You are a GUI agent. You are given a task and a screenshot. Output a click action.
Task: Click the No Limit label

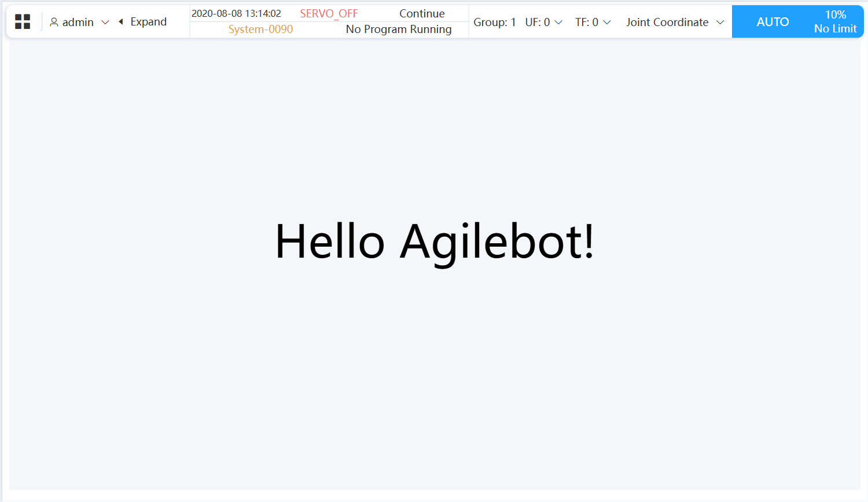[x=835, y=28]
